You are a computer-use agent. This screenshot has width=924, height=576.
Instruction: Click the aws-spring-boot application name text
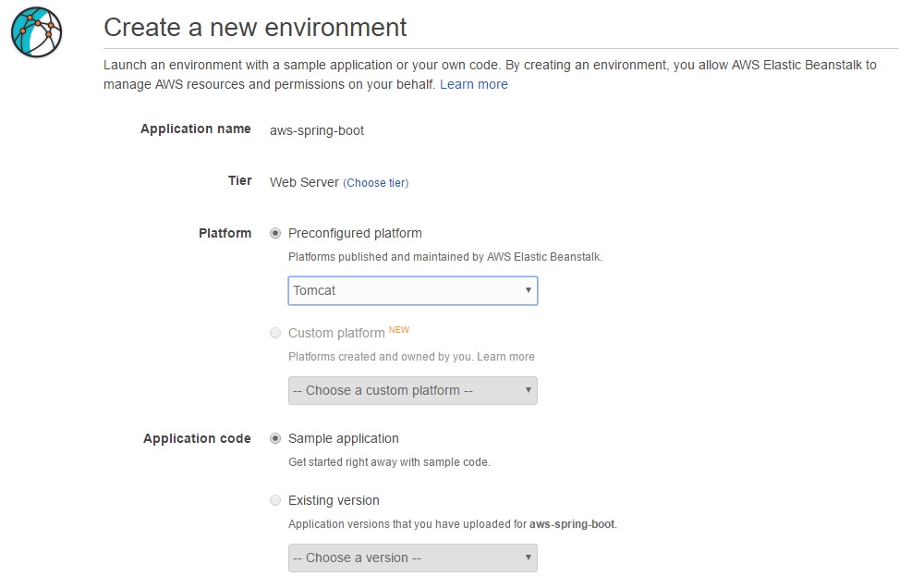[317, 131]
